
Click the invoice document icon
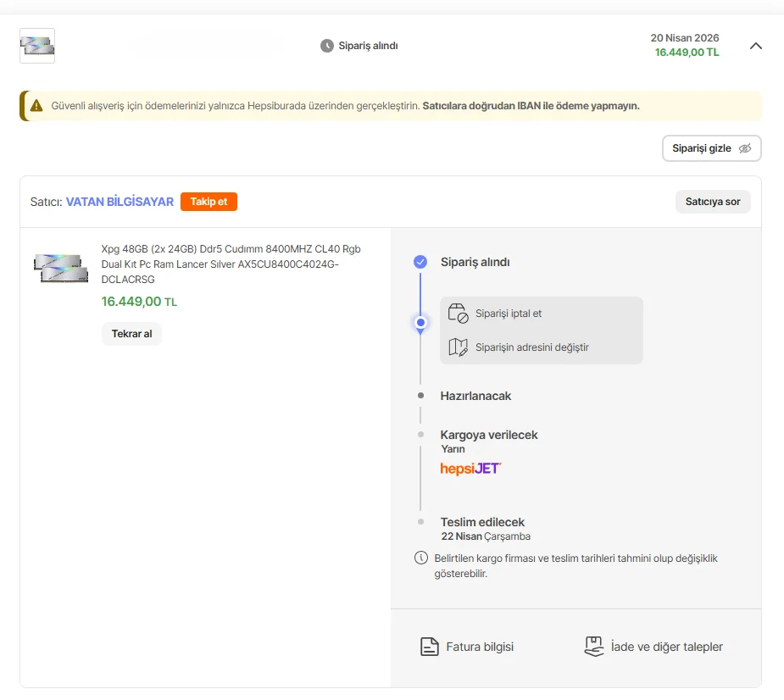pos(430,647)
